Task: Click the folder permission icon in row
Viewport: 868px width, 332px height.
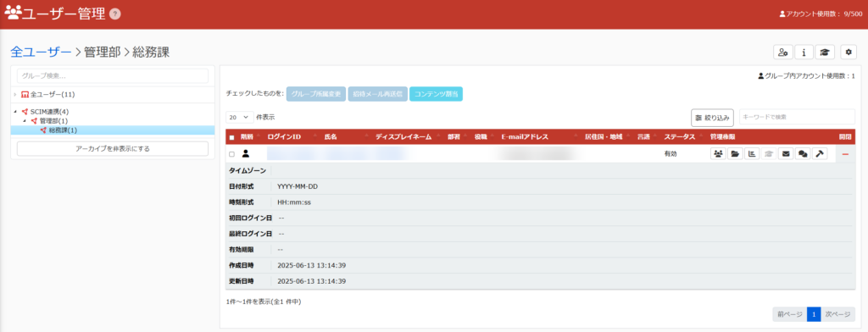Action: (735, 154)
